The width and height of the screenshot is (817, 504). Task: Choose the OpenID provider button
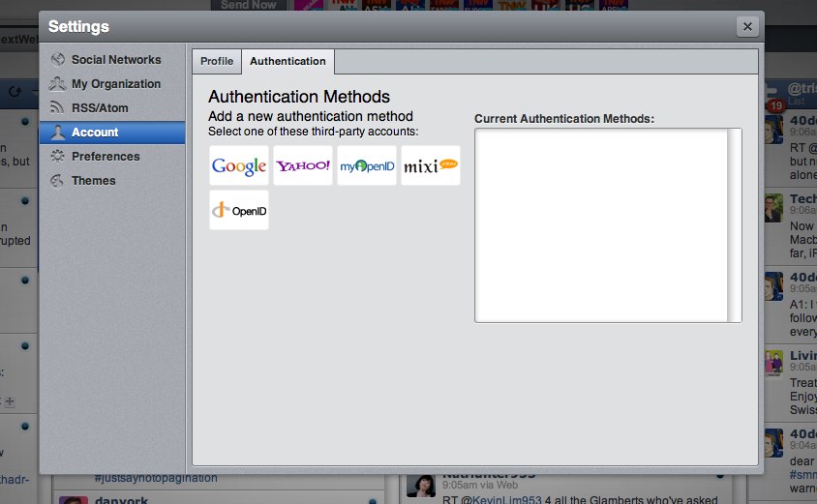coord(239,210)
